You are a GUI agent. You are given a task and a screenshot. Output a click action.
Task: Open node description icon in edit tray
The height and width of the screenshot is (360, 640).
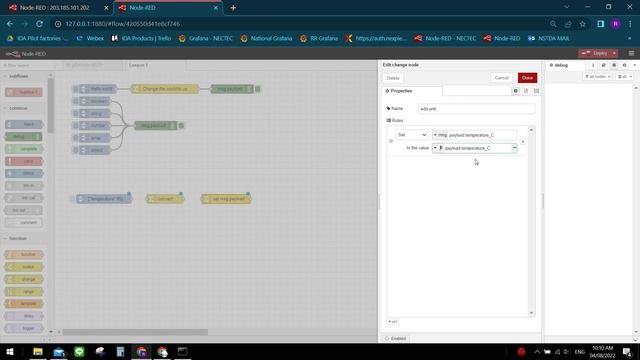[x=526, y=91]
